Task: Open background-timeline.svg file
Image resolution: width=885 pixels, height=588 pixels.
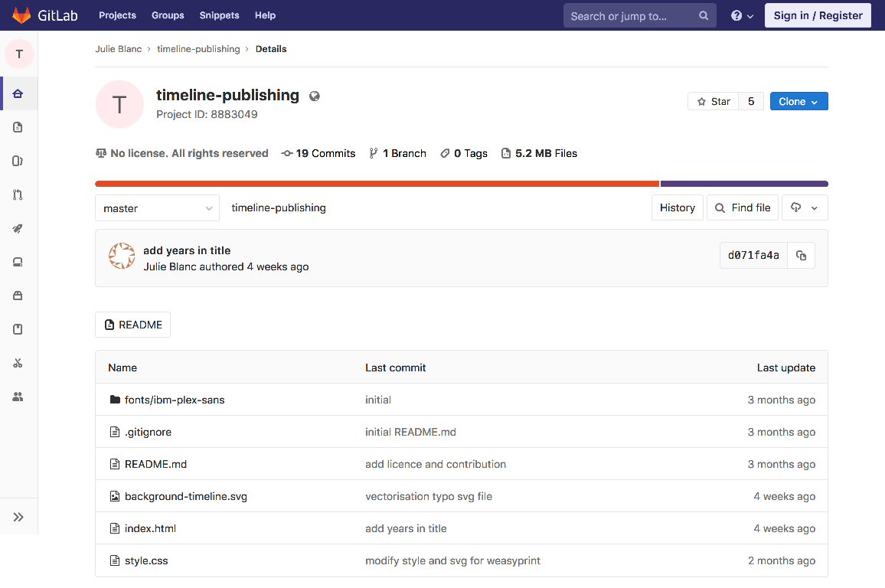Action: click(x=186, y=496)
